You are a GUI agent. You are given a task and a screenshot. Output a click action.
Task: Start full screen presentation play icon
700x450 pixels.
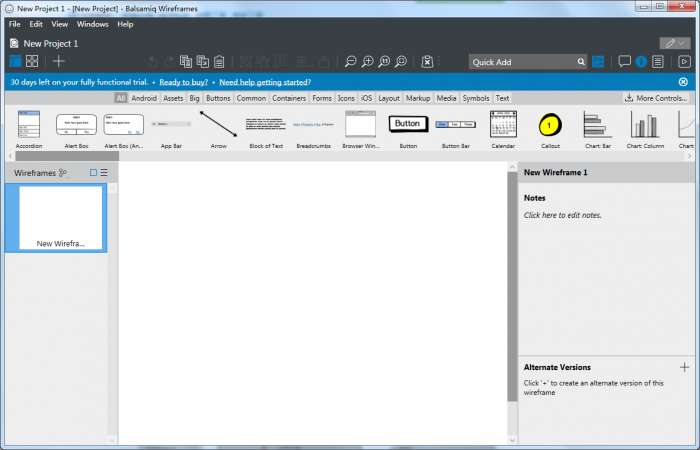(x=684, y=62)
